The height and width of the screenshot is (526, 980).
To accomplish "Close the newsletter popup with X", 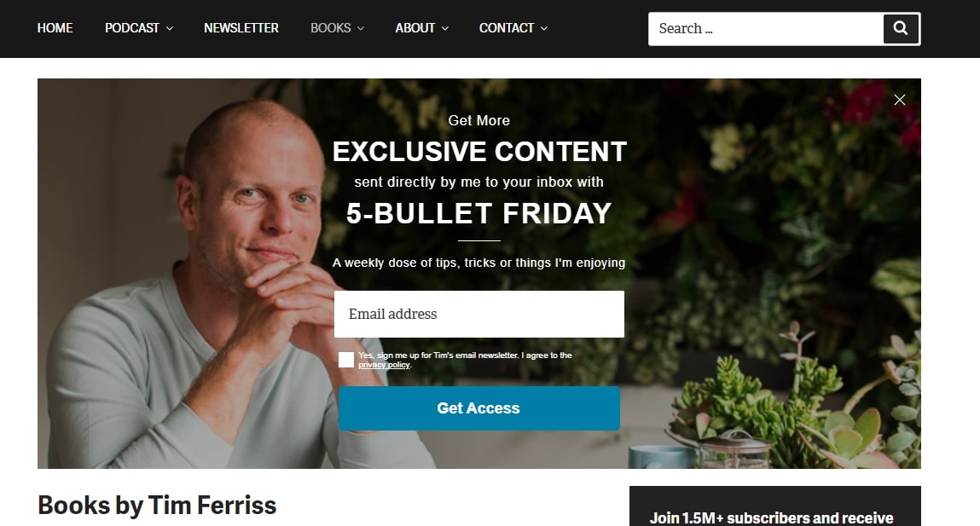I will (x=899, y=100).
